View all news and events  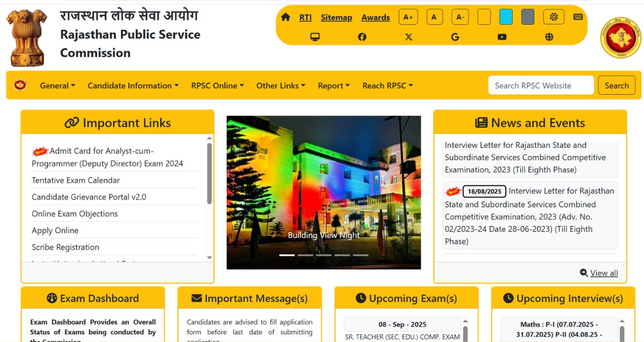pyautogui.click(x=604, y=273)
